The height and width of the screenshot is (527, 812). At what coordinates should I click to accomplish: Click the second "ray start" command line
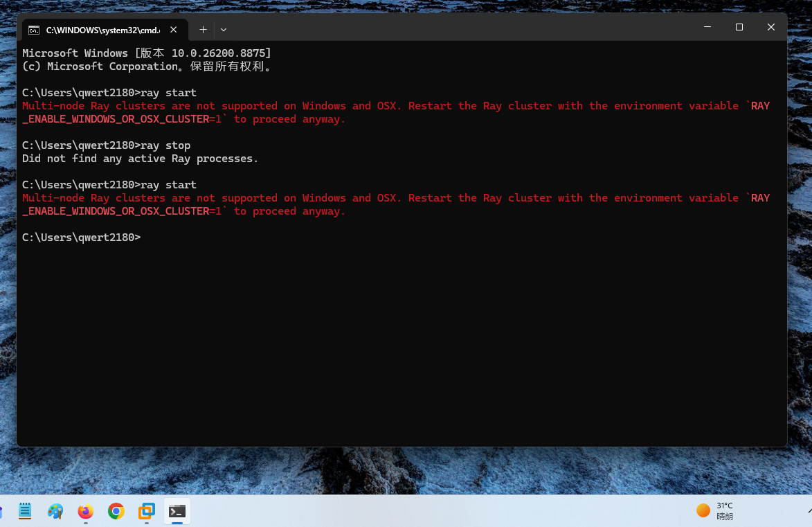click(109, 185)
